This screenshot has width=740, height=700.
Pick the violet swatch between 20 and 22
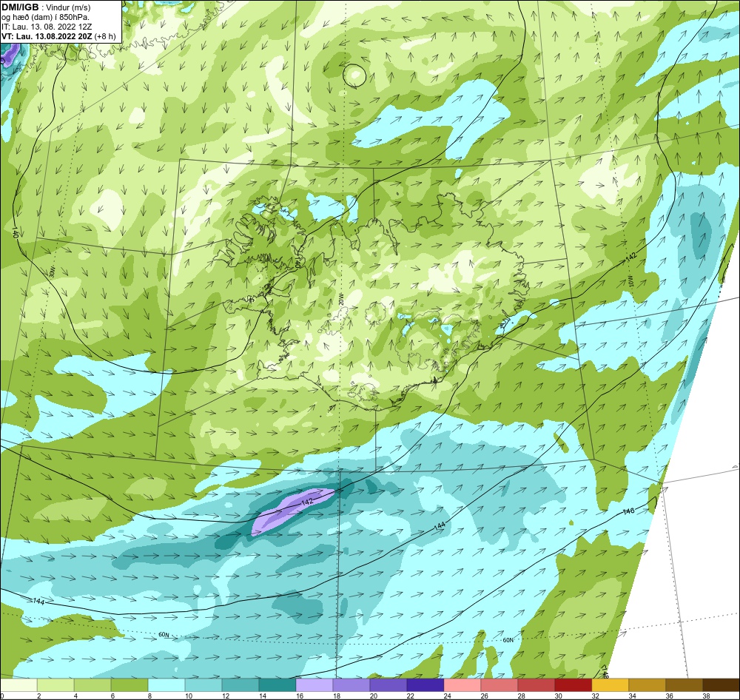click(x=388, y=685)
